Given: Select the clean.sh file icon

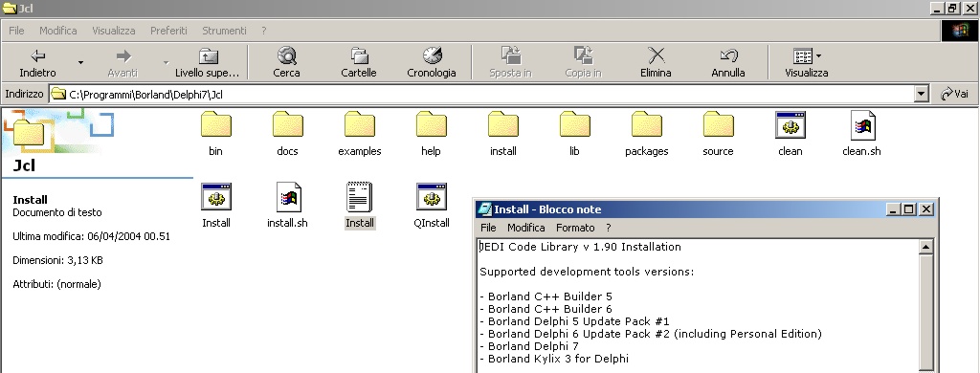Looking at the screenshot, I should (x=862, y=134).
